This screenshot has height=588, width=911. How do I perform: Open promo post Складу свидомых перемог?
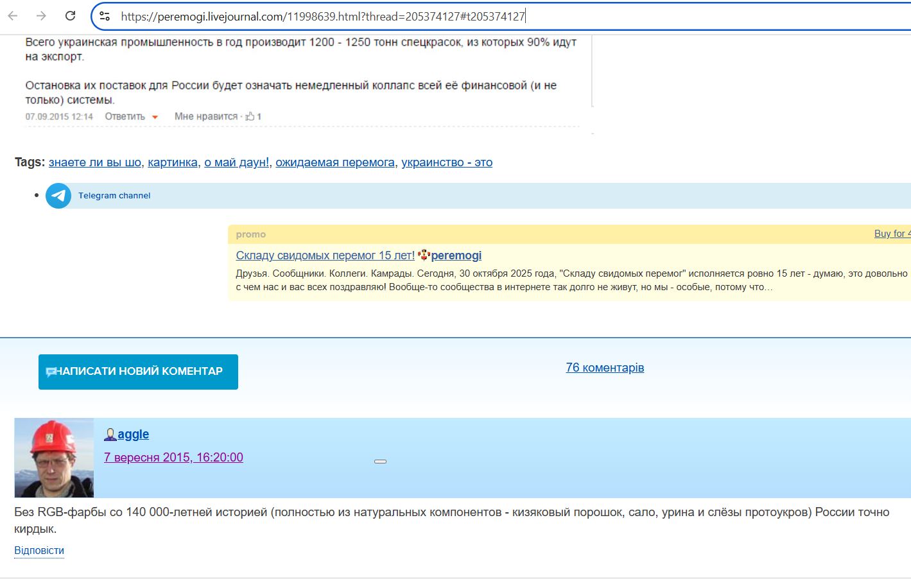325,255
